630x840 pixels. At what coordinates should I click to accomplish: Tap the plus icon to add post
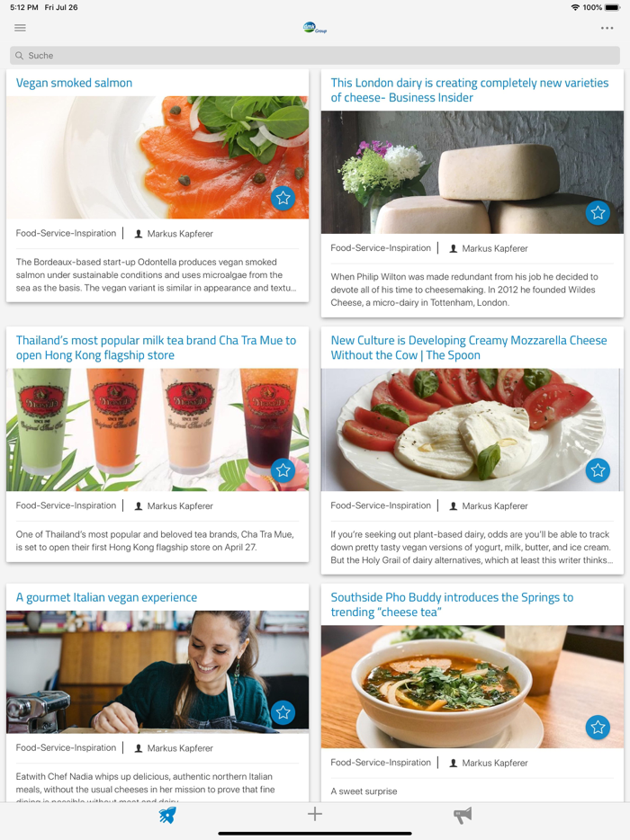pos(315,814)
